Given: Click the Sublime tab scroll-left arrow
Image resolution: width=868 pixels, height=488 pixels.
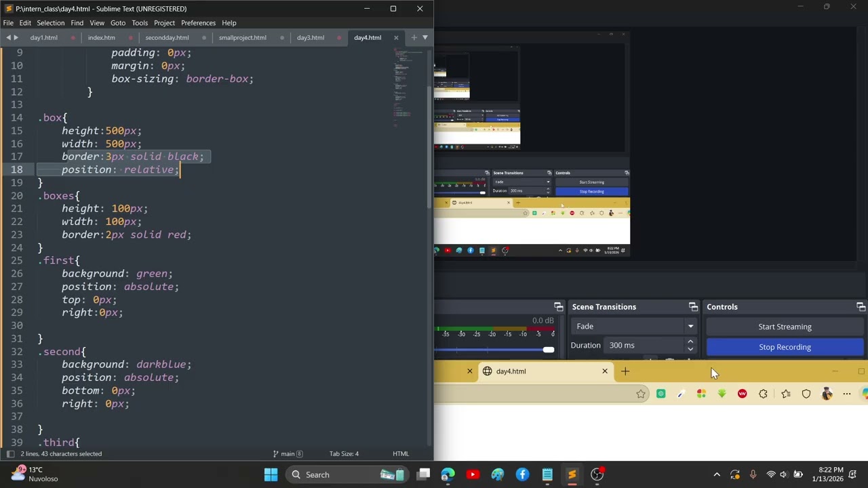Looking at the screenshot, I should pos(8,37).
